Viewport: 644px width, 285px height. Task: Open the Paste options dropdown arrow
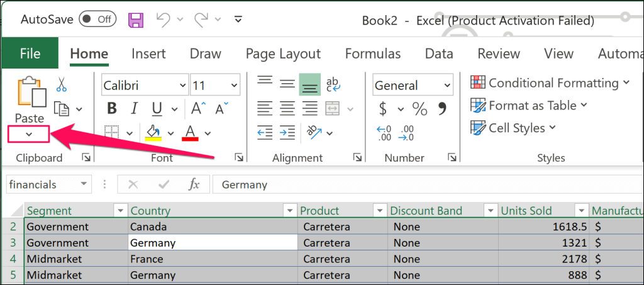pos(29,133)
